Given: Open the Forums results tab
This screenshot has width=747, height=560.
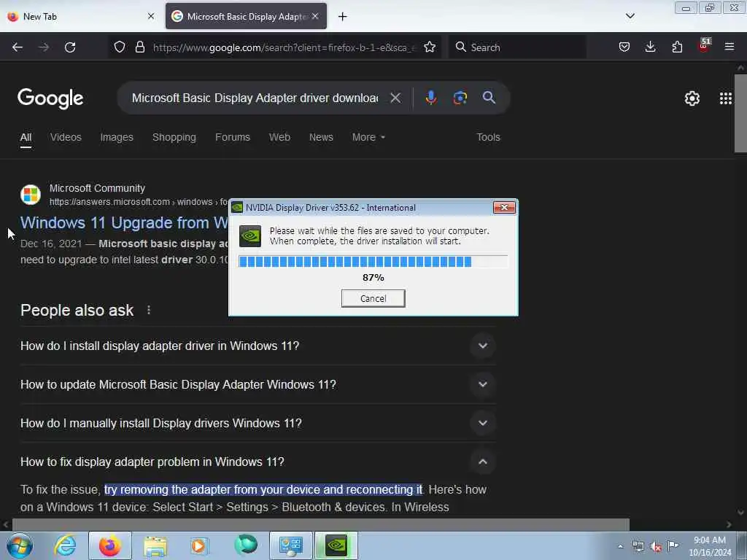Looking at the screenshot, I should click(233, 137).
